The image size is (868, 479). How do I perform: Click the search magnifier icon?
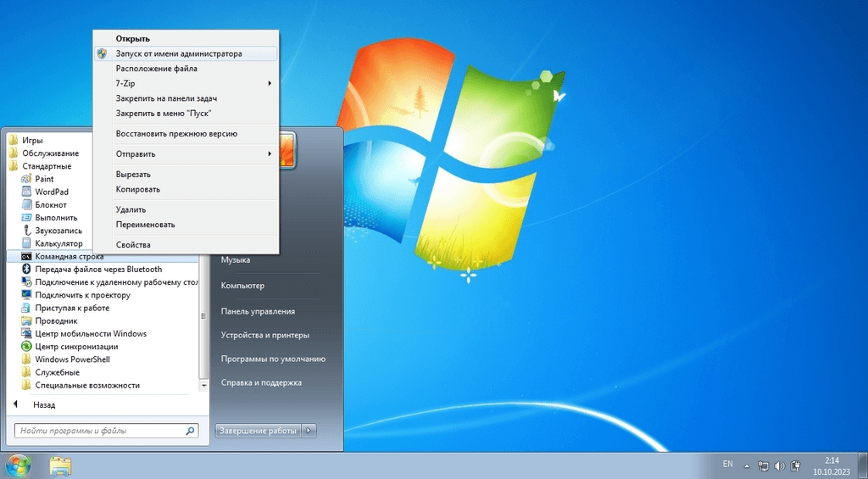coord(190,431)
